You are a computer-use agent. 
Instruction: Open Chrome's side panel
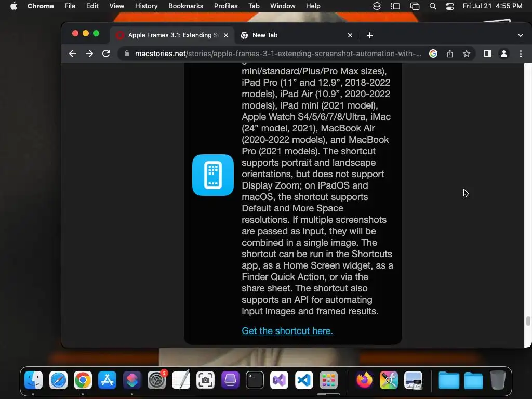(487, 54)
